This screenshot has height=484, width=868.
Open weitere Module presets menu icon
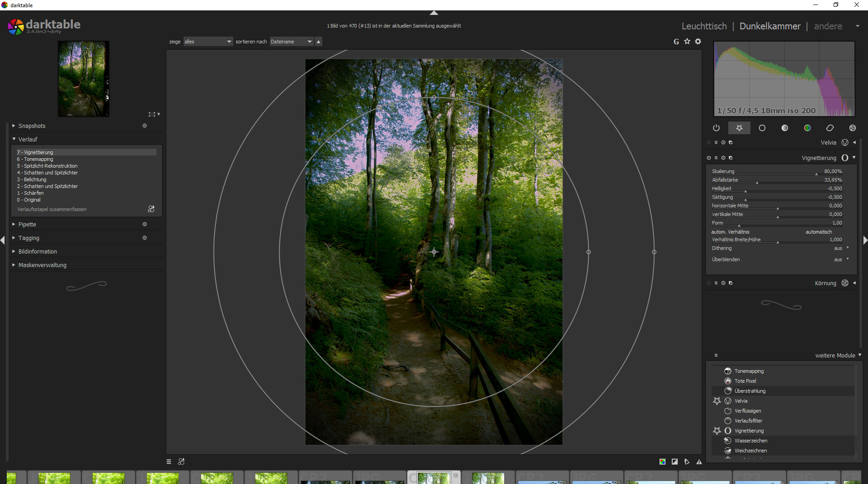pyautogui.click(x=716, y=355)
